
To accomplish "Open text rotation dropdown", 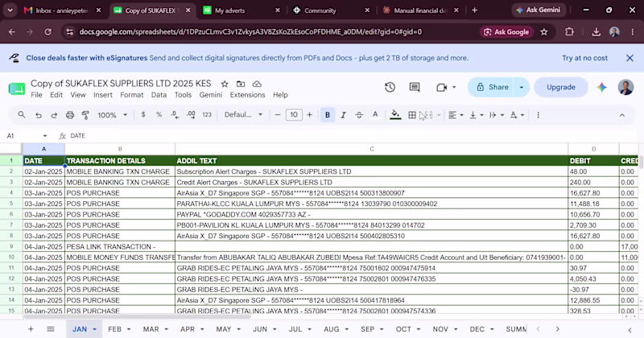I will pos(517,115).
